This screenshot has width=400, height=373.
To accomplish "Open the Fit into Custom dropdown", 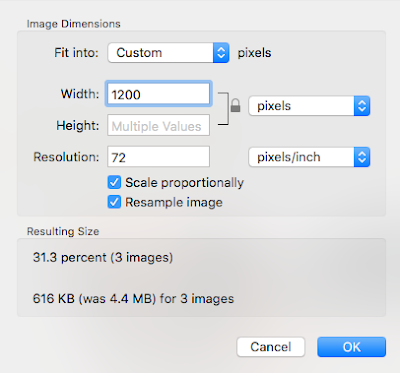I will 168,53.
